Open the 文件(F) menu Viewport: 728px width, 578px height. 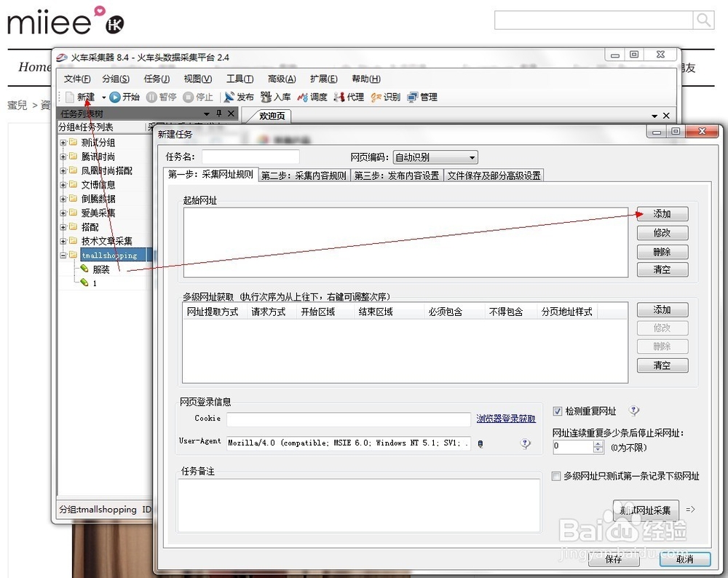pos(77,79)
